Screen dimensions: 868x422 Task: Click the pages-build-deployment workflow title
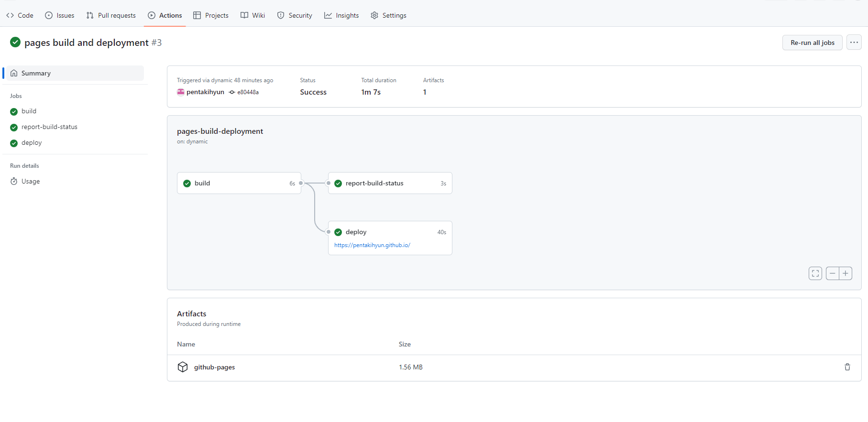coord(220,131)
